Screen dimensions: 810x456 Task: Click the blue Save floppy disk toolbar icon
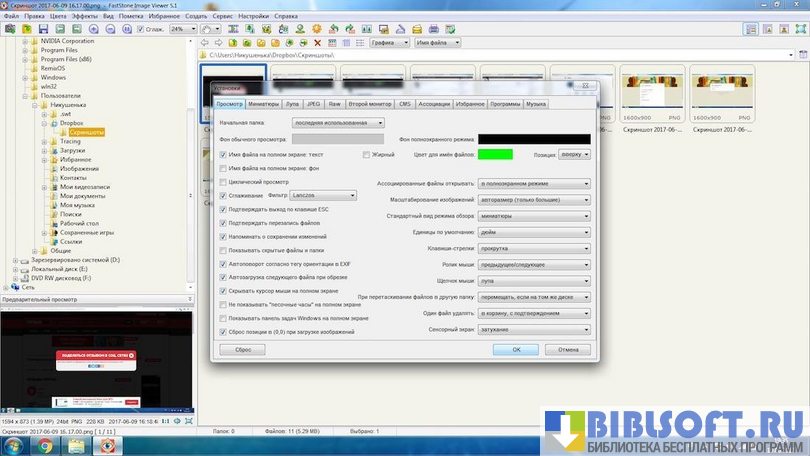pos(41,29)
